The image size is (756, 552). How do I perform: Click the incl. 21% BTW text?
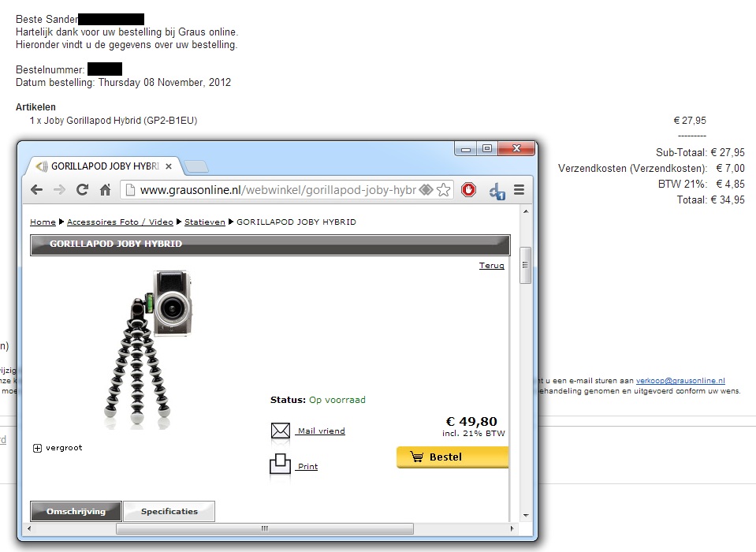coord(474,434)
